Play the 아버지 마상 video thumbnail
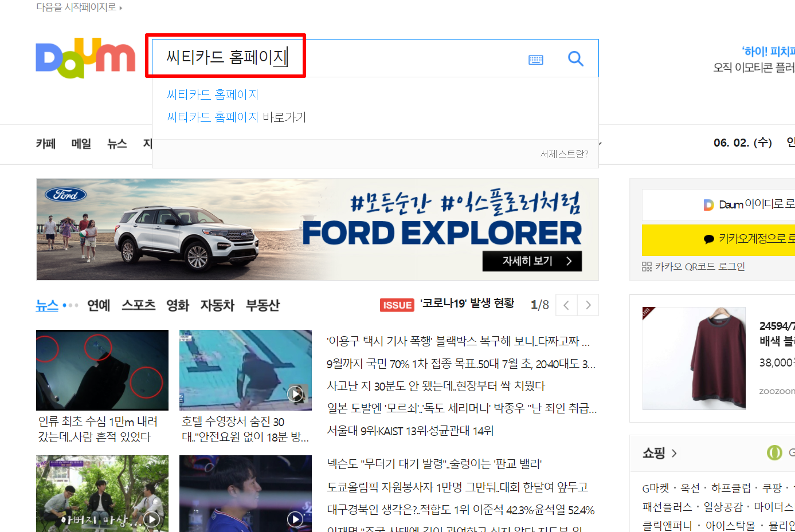795x532 pixels. click(x=102, y=494)
